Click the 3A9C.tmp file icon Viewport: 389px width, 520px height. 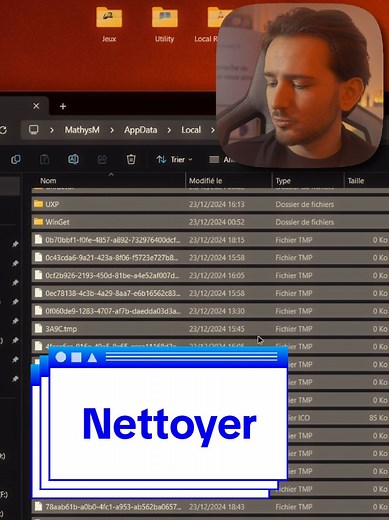(39, 329)
